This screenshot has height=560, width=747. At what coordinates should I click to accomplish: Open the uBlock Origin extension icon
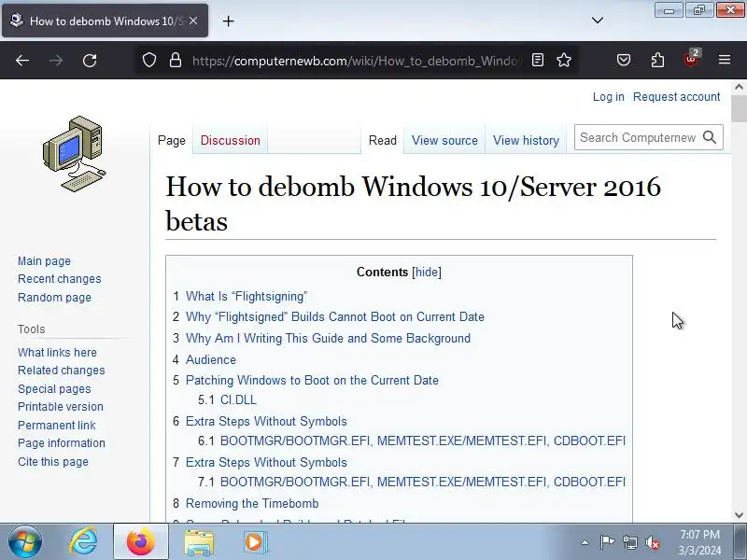point(691,59)
